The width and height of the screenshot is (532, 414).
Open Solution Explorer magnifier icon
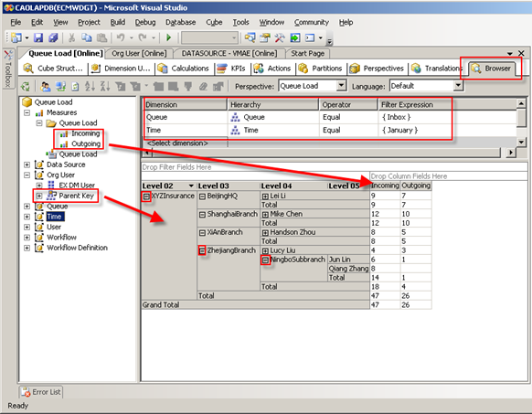(250, 37)
